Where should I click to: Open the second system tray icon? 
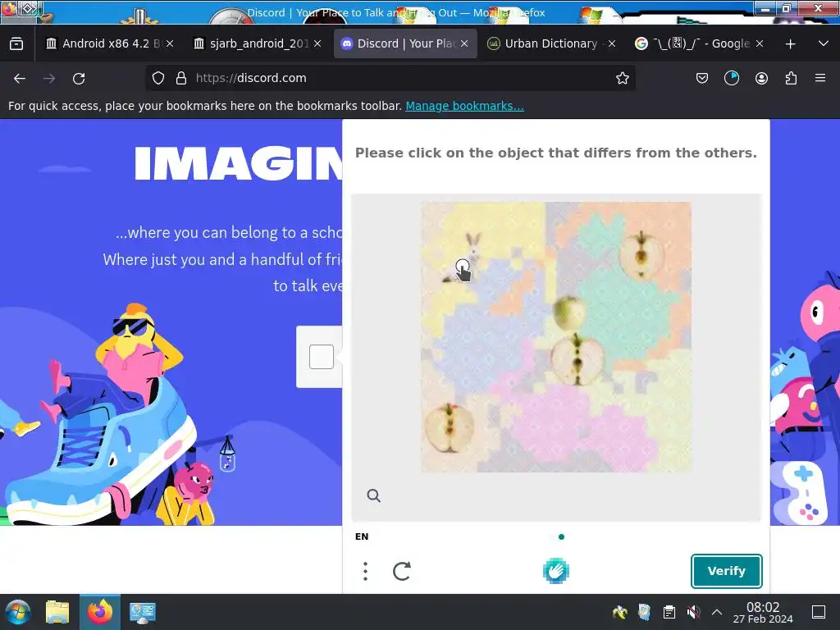[645, 612]
